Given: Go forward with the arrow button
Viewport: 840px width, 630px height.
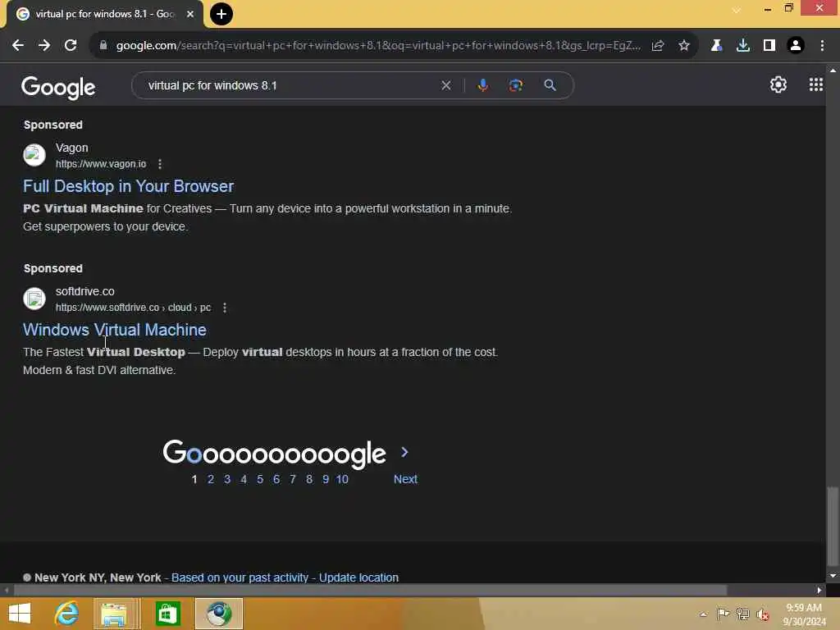Looking at the screenshot, I should pos(44,46).
